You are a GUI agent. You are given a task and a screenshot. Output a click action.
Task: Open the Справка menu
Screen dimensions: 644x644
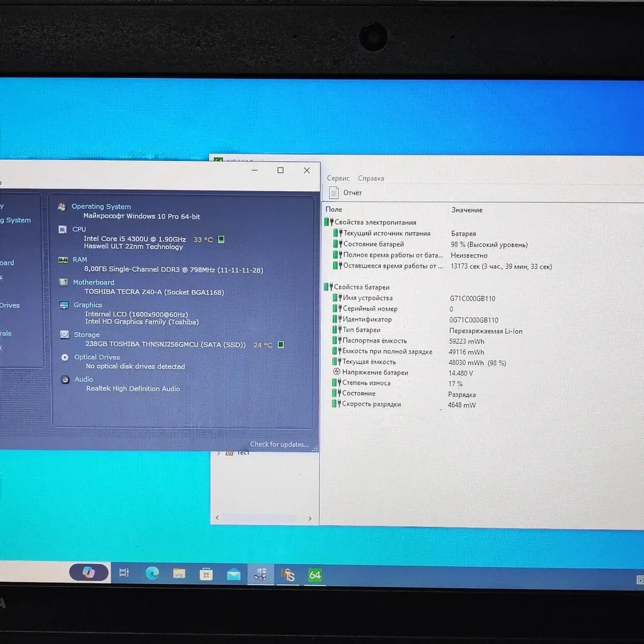371,178
